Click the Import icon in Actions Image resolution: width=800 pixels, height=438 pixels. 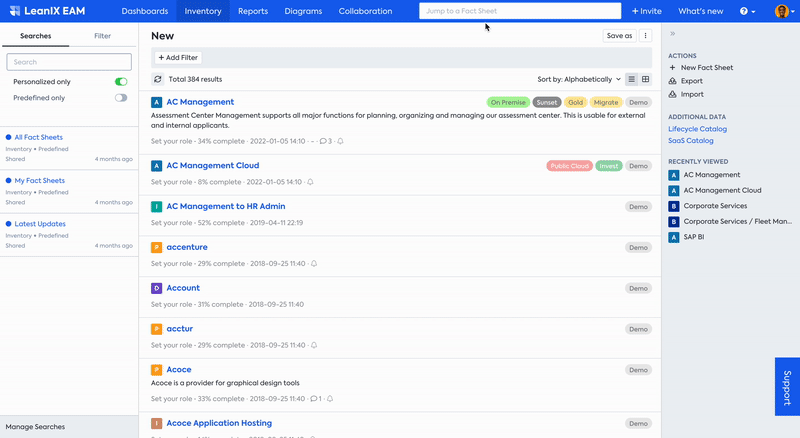[672, 94]
